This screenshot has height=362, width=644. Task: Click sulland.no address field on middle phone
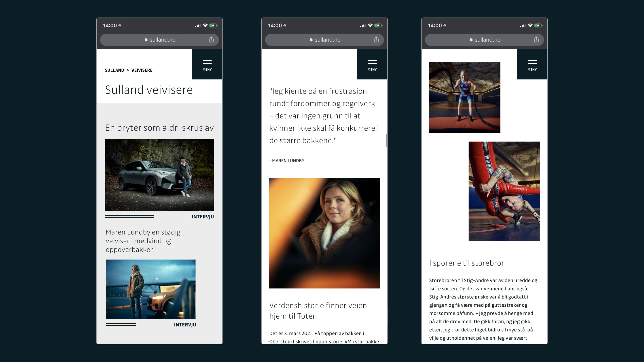click(324, 40)
